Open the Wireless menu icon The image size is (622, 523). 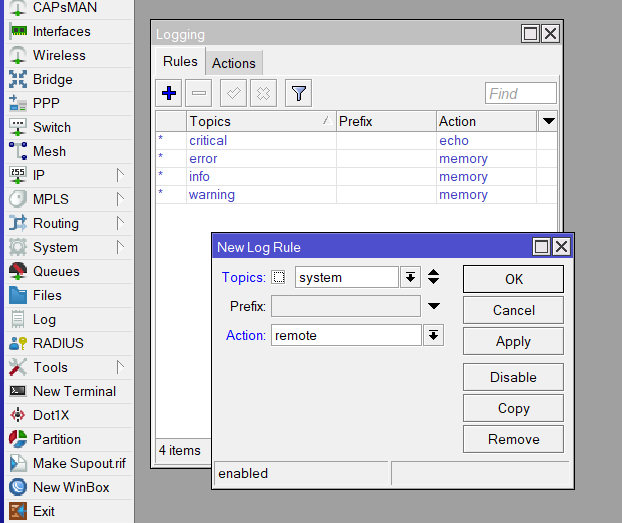click(x=18, y=55)
